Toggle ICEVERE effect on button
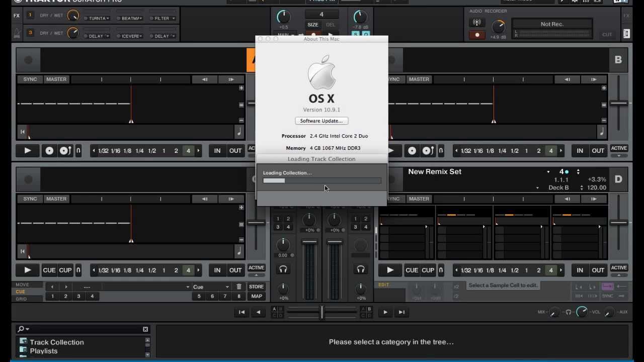This screenshot has width=644, height=362. click(119, 36)
